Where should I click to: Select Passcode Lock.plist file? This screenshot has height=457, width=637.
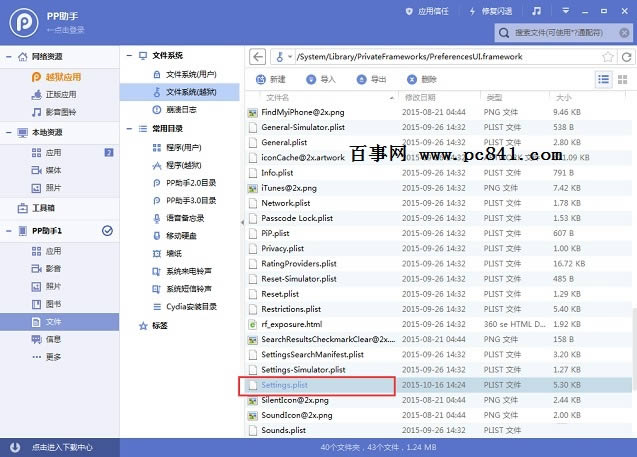click(x=439, y=218)
